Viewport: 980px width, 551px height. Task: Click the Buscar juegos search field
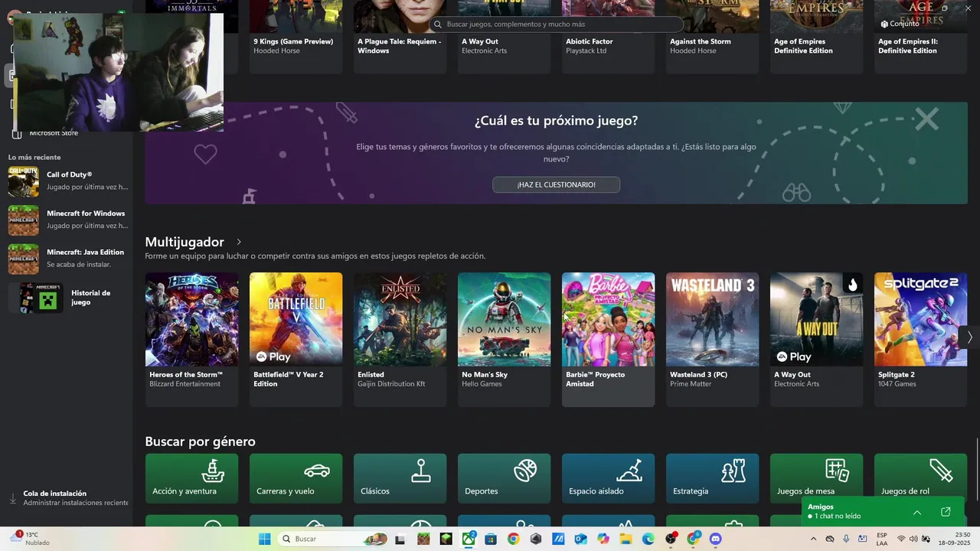click(556, 24)
